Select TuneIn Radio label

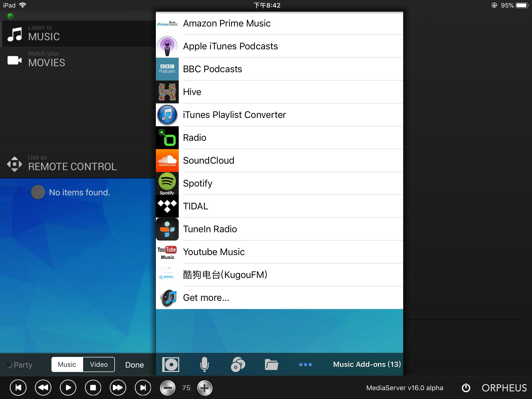coord(210,229)
